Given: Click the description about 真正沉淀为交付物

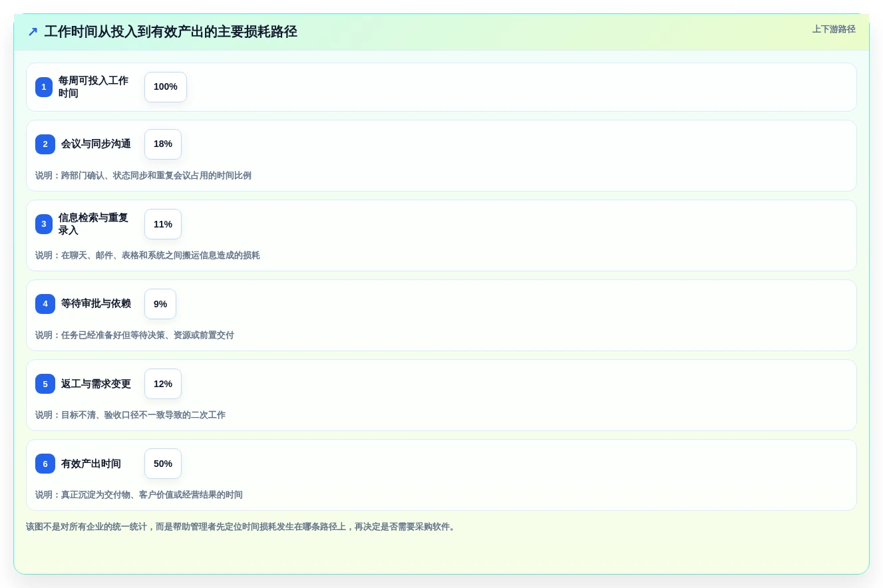Looking at the screenshot, I should 139,495.
